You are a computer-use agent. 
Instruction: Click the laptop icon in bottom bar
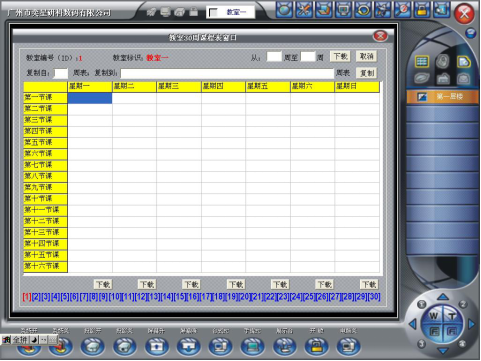pyautogui.click(x=252, y=347)
